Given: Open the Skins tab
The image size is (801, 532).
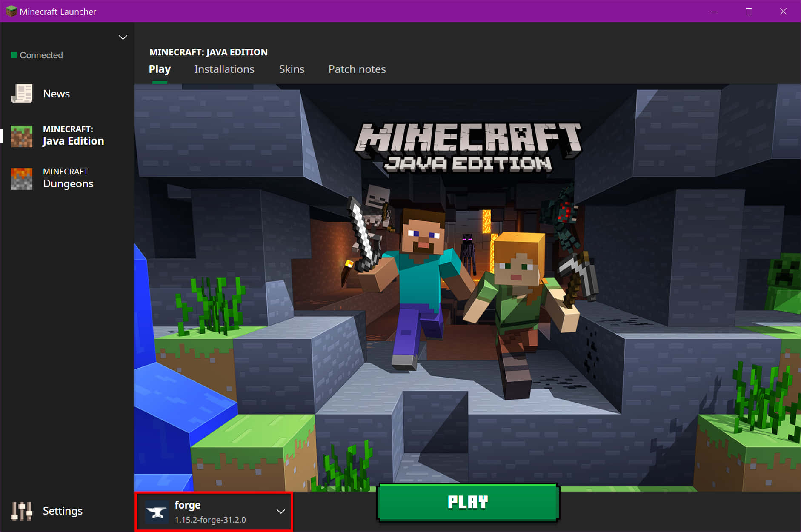Looking at the screenshot, I should pyautogui.click(x=292, y=69).
